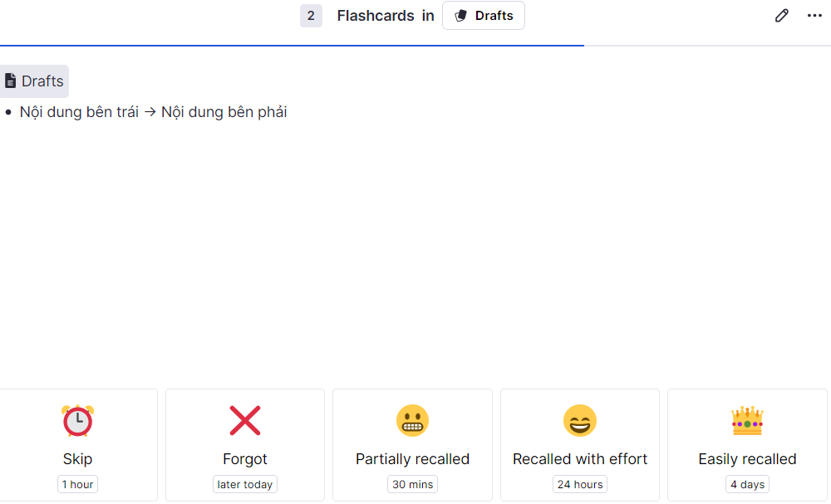This screenshot has width=831, height=504.
Task: Click the grimacing face emoji icon
Action: 412,420
